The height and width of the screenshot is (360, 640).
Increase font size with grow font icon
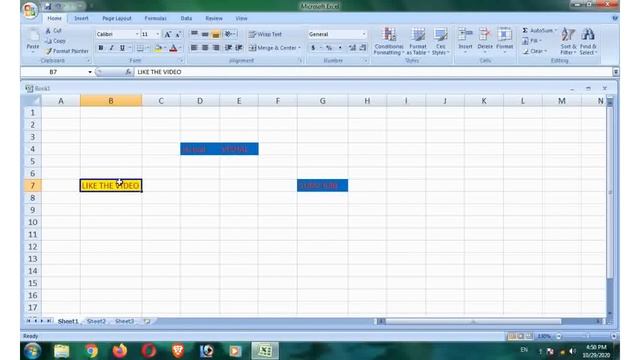[167, 34]
